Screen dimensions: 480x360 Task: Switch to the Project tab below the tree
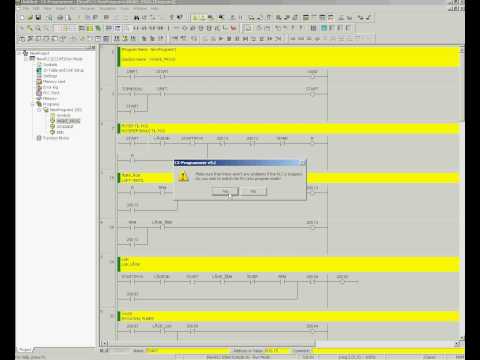pyautogui.click(x=25, y=349)
